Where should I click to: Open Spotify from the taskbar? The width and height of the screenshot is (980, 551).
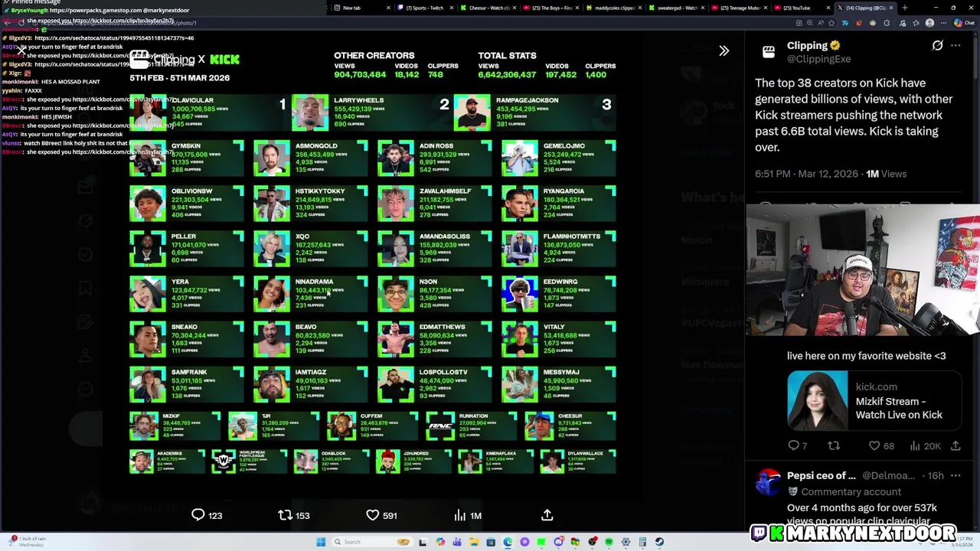(x=609, y=542)
